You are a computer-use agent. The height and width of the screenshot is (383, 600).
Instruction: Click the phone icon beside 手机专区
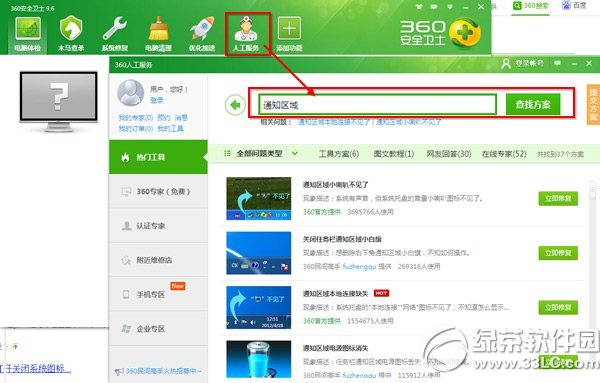tap(126, 294)
